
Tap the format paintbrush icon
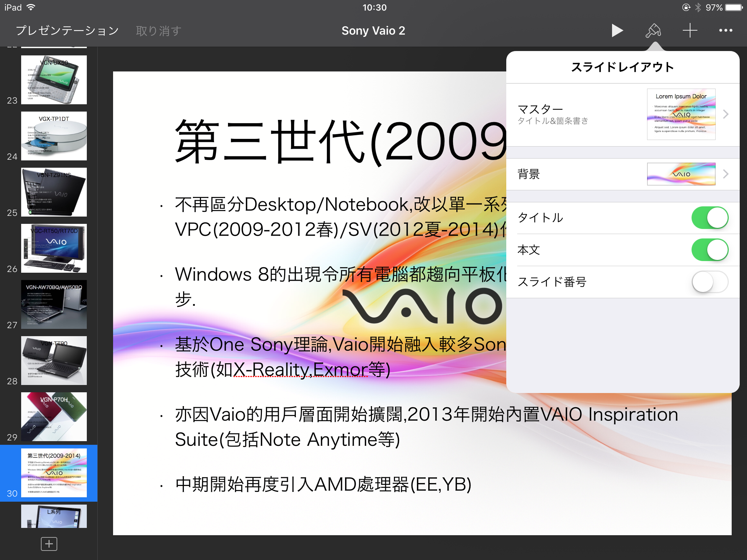click(653, 31)
